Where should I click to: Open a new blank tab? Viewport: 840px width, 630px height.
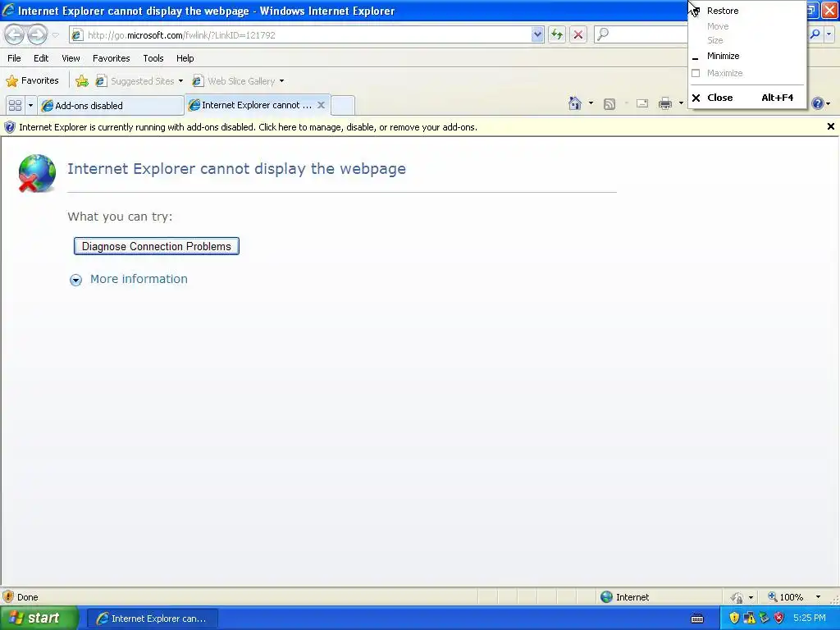343,106
